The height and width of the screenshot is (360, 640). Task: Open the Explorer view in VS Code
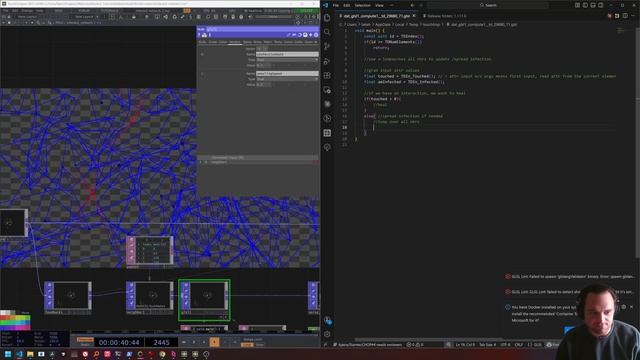tap(327, 18)
